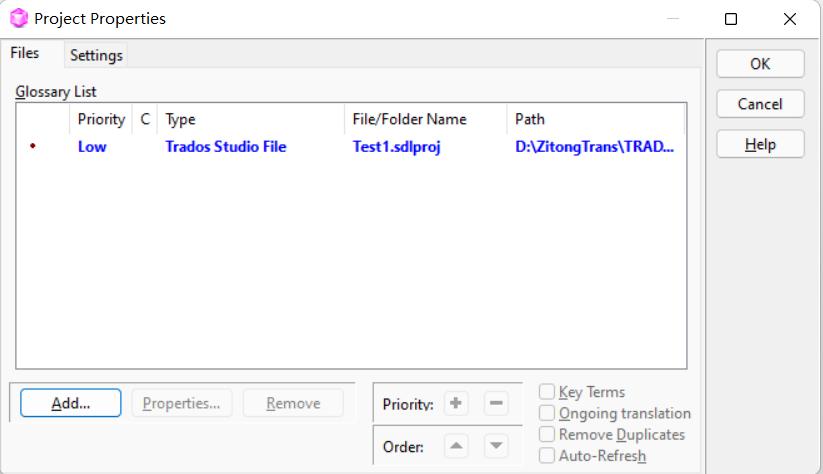This screenshot has width=823, height=474.
Task: Select the Low priority cell
Action: (92, 146)
